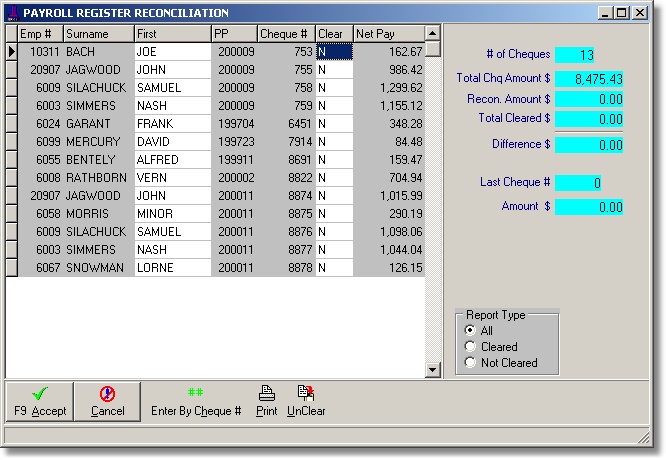Click net pay 1,155.12 cell
666x460 pixels.
coord(389,106)
